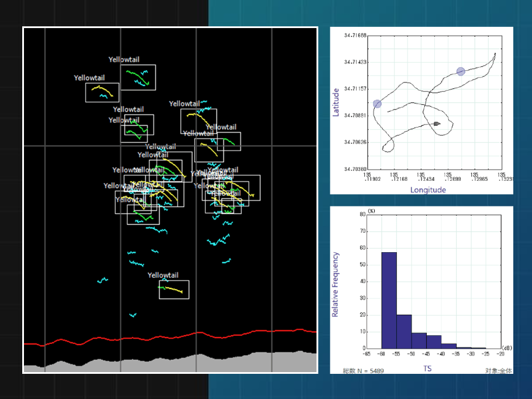The image size is (532, 399).
Task: Click the 対象:全体 target label
Action: click(x=498, y=370)
